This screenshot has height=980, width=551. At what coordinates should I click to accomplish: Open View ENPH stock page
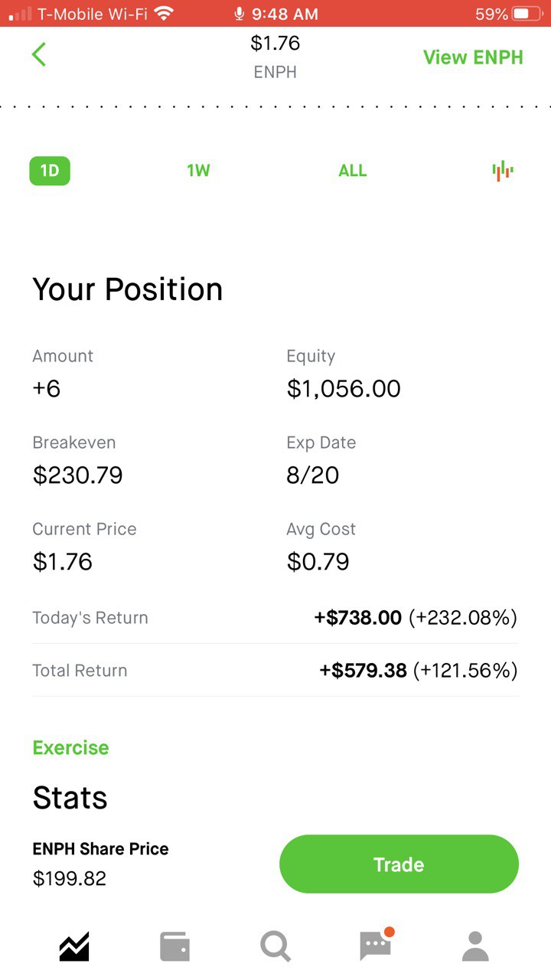coord(473,57)
